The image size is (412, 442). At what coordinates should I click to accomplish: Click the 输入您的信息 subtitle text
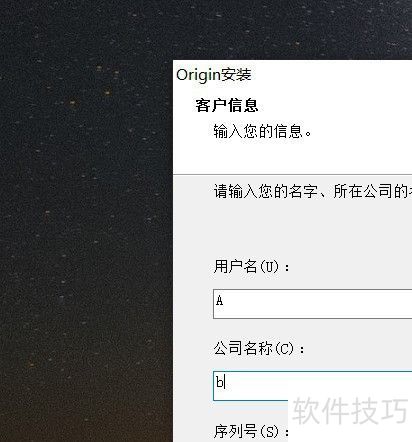[x=262, y=131]
